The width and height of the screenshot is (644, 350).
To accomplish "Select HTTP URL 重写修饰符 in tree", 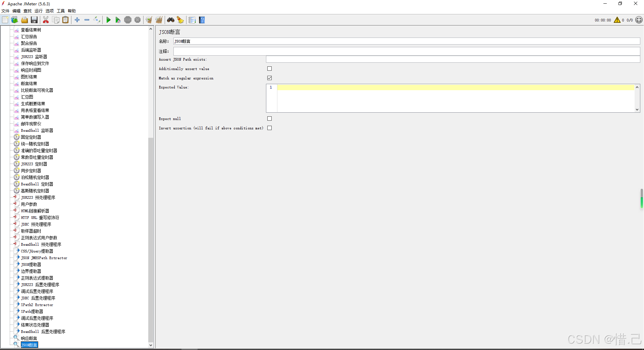I will [40, 218].
